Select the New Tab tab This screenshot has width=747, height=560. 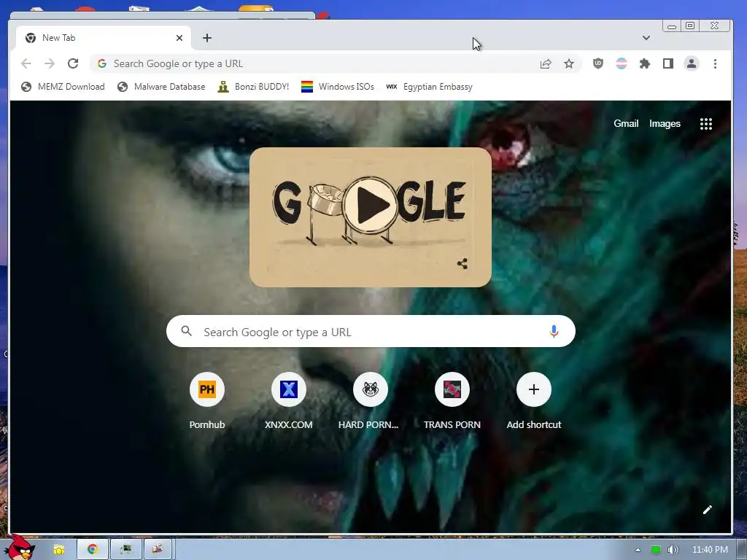(104, 38)
